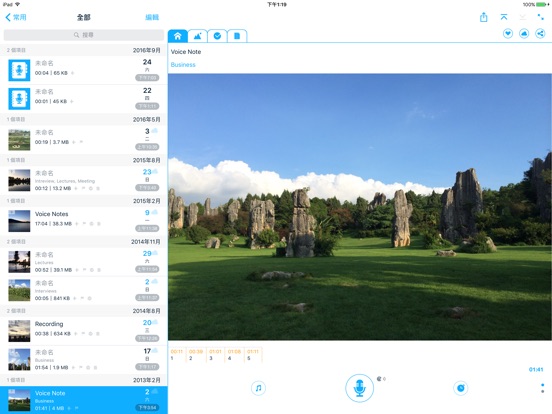Toggle fullscreen expand arrows icon
Image resolution: width=552 pixels, height=414 pixels.
(540, 17)
